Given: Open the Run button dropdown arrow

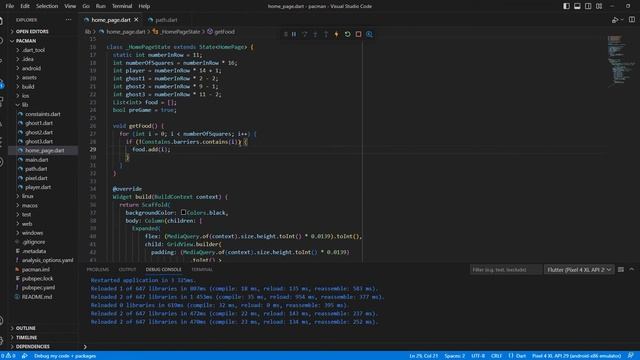Looking at the screenshot, I should point(622,20).
